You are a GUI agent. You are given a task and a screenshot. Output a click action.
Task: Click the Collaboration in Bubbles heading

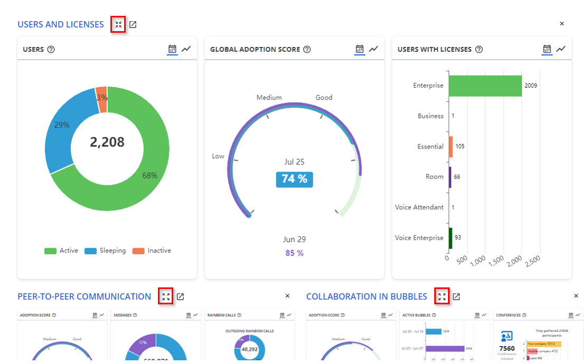(367, 296)
